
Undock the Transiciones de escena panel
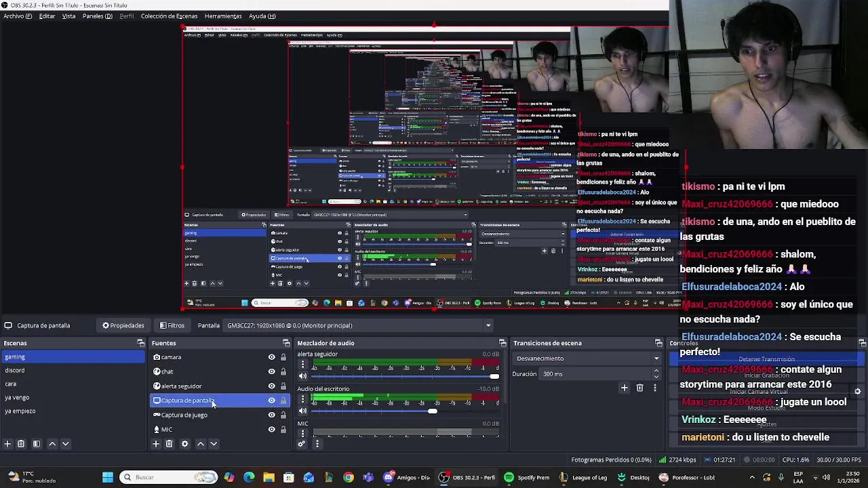[658, 343]
